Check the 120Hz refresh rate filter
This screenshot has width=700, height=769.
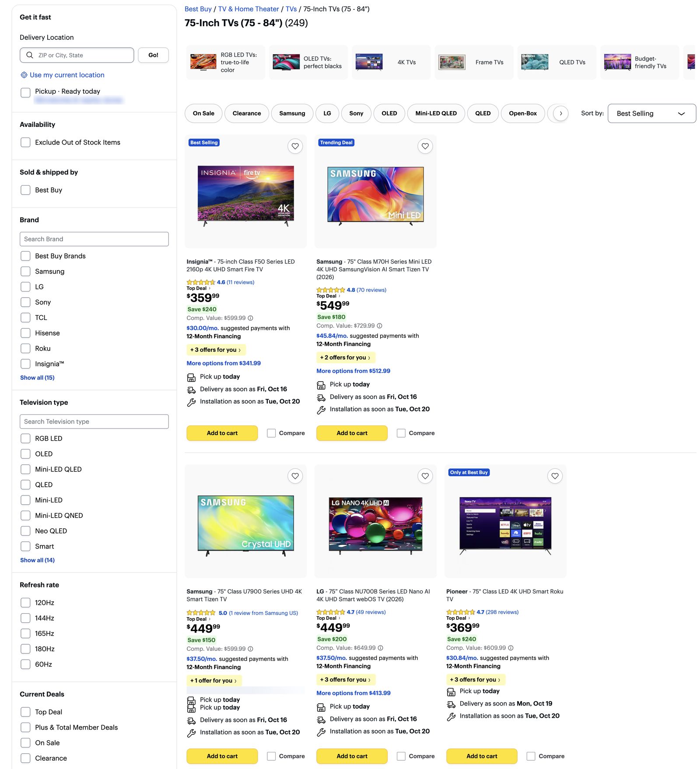25,603
